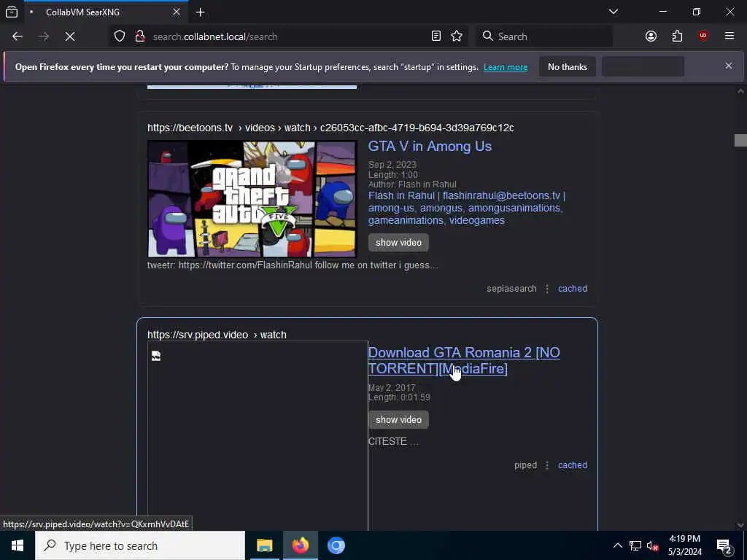Click the forward navigation arrow
The height and width of the screenshot is (560, 747).
(x=44, y=36)
